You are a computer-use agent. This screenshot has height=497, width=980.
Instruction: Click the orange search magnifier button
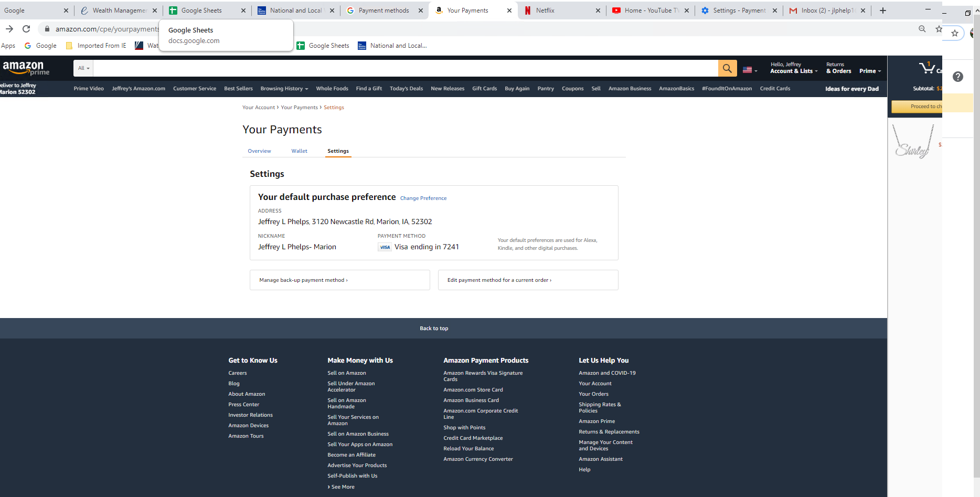[727, 68]
